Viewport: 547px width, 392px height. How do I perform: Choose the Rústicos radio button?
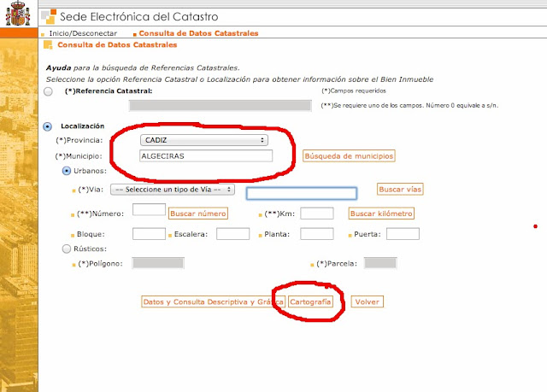[x=67, y=249]
